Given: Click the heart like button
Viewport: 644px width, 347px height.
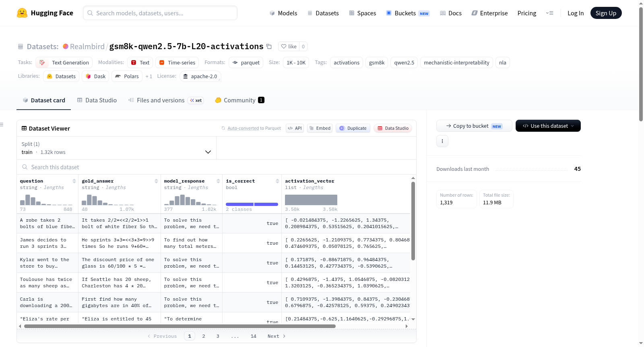Looking at the screenshot, I should (x=289, y=46).
